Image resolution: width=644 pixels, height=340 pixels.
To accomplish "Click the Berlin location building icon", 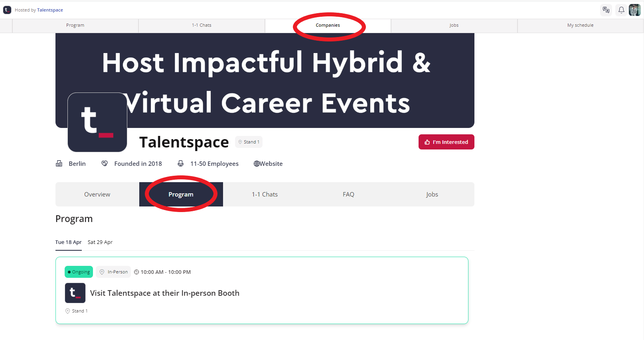I will [x=59, y=163].
